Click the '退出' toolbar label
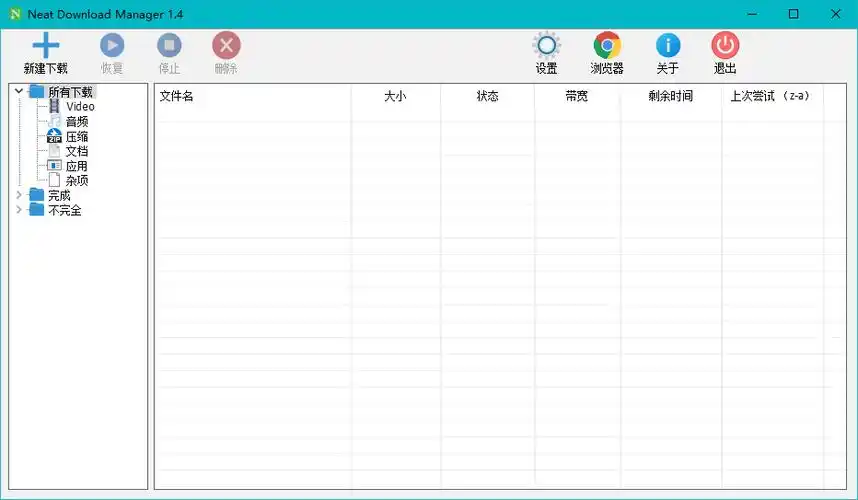Screen dimensions: 858x500 point(725,68)
